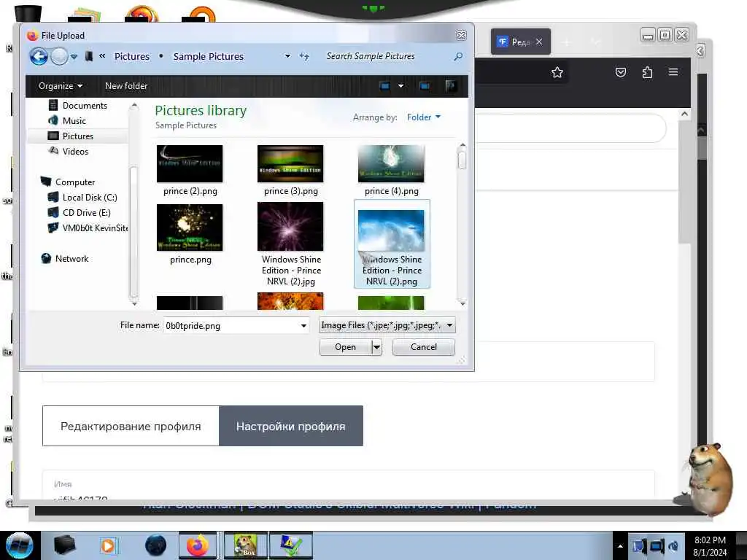Show hidden system tray icons

tap(620, 546)
